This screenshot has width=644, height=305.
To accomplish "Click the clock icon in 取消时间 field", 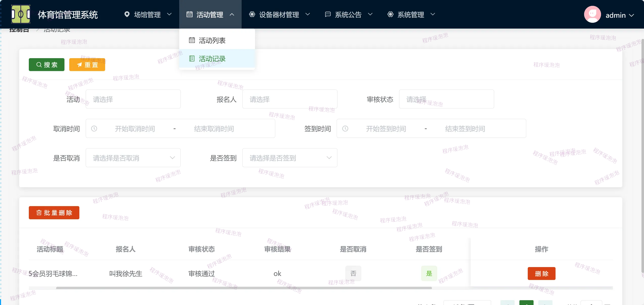I will [94, 129].
